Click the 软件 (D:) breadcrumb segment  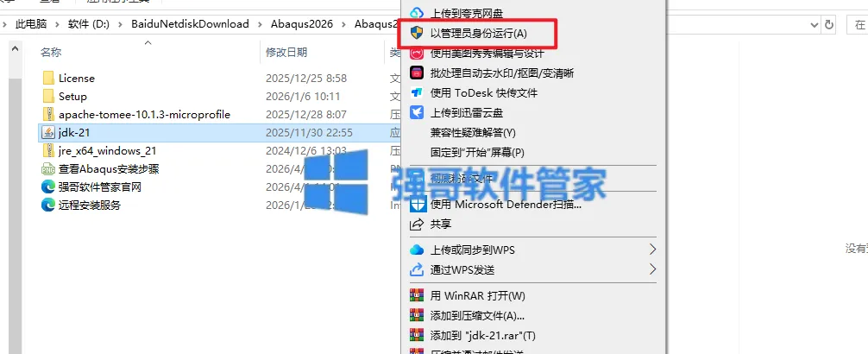click(89, 24)
